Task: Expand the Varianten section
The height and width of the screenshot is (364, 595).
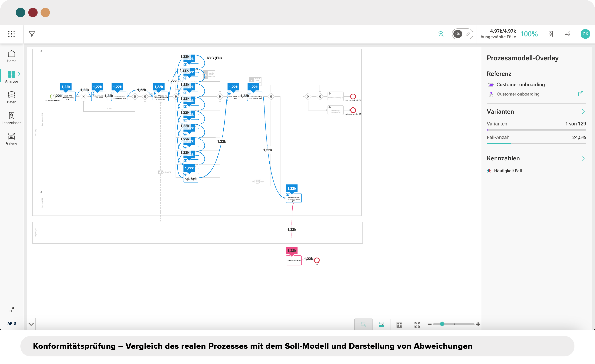Action: [583, 112]
